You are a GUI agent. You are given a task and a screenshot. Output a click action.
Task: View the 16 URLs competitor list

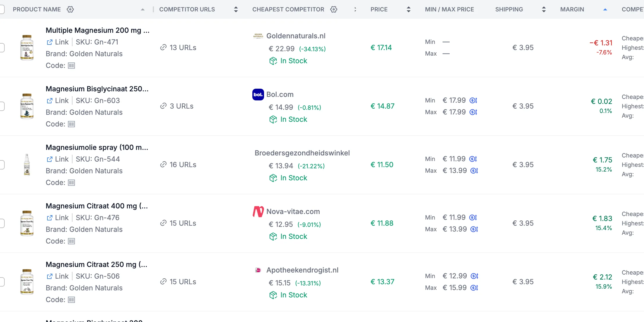point(178,165)
